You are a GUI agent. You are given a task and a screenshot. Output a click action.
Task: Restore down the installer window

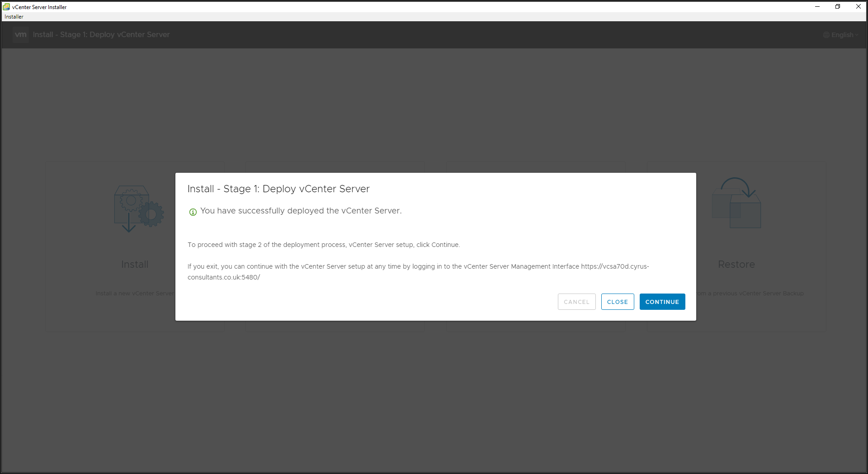[x=837, y=7]
